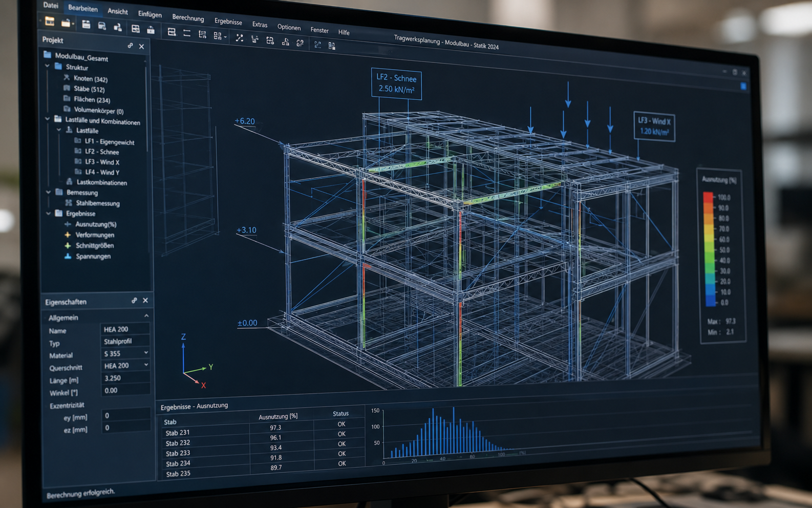This screenshot has width=812, height=508.
Task: Toggle the pin on the Eigenschaften panel
Action: tap(134, 301)
